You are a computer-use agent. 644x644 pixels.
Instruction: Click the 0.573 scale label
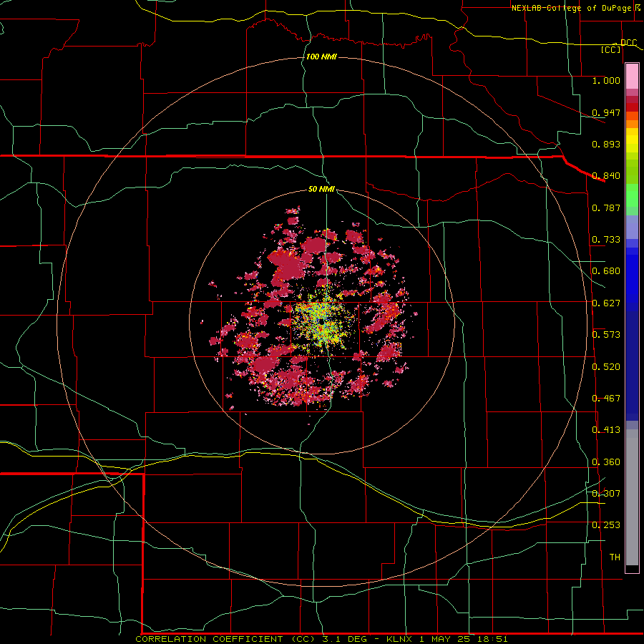coord(606,335)
